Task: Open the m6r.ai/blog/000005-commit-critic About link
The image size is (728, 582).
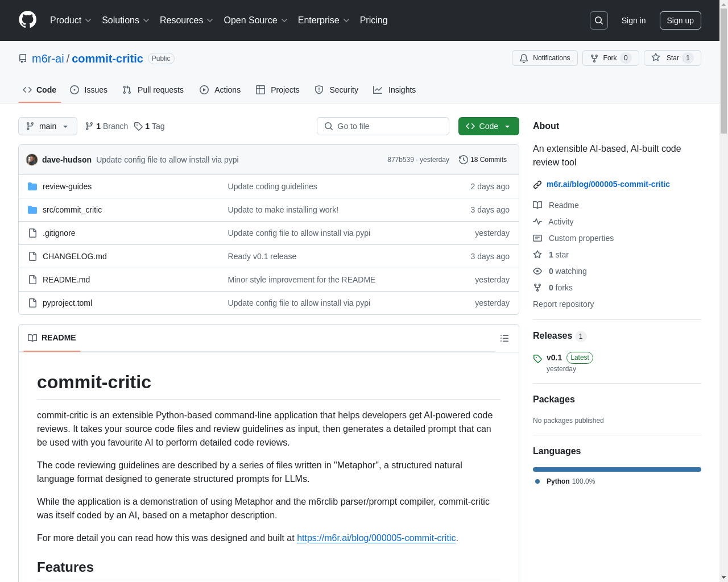Action: (x=608, y=184)
